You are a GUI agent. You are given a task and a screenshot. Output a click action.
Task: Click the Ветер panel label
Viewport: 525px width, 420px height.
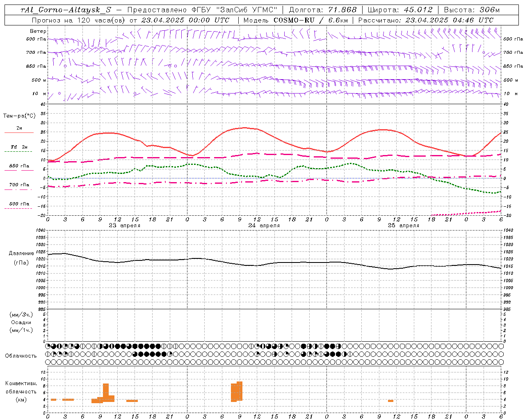[x=38, y=31]
